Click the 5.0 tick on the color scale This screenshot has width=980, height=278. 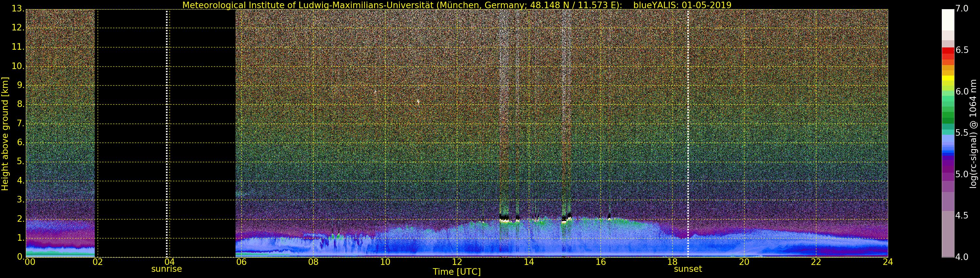point(962,174)
